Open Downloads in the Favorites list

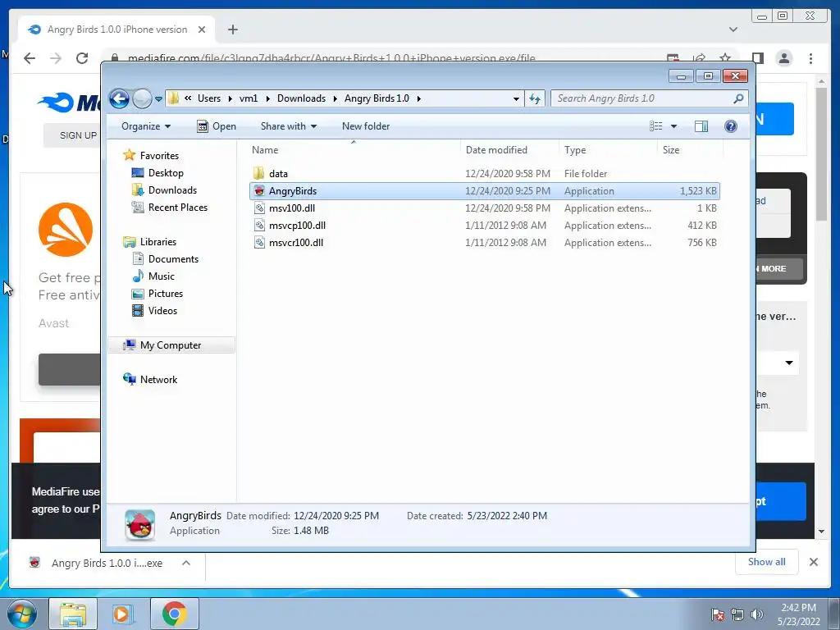point(172,190)
